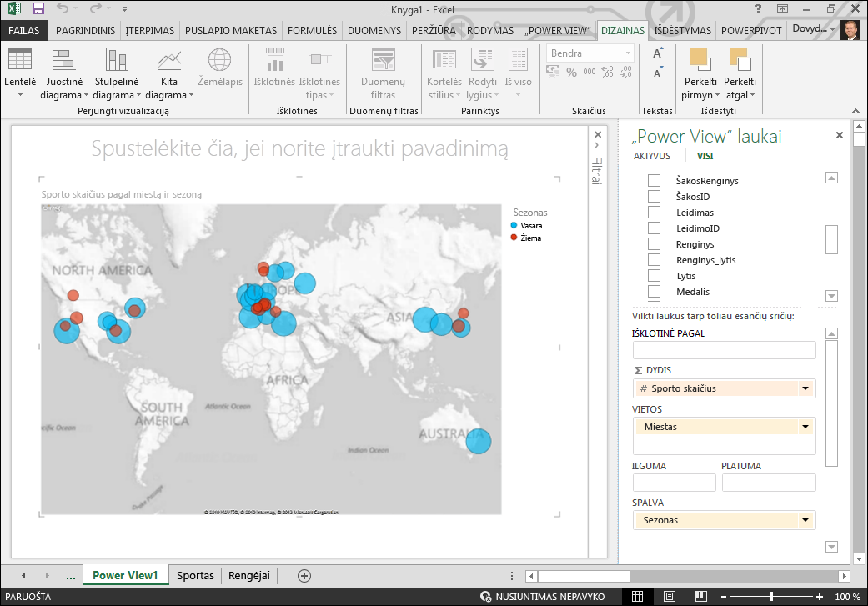Check the Lytis field checkbox

[655, 276]
